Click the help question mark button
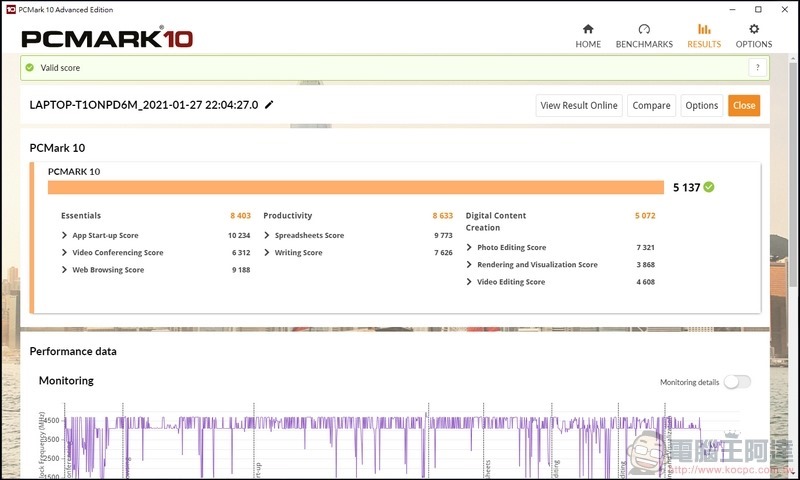 [758, 67]
